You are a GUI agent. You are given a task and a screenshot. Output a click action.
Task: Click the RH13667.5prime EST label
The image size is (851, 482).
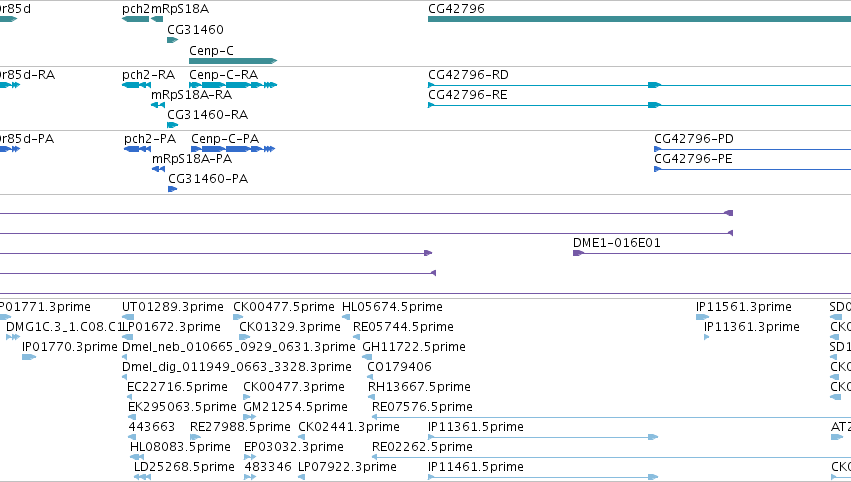(419, 387)
